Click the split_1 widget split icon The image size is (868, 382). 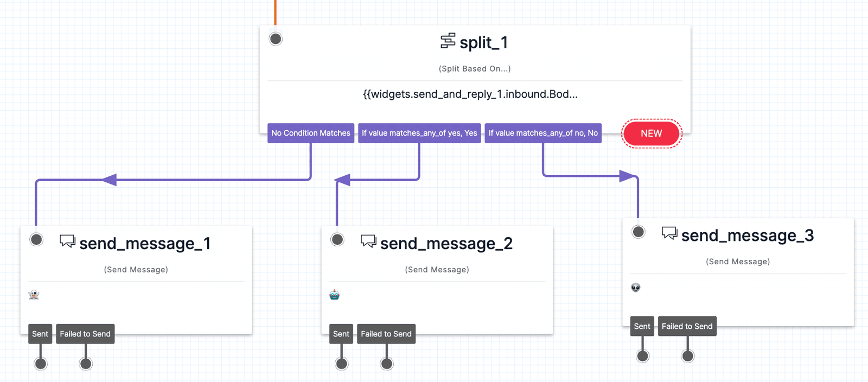coord(448,41)
